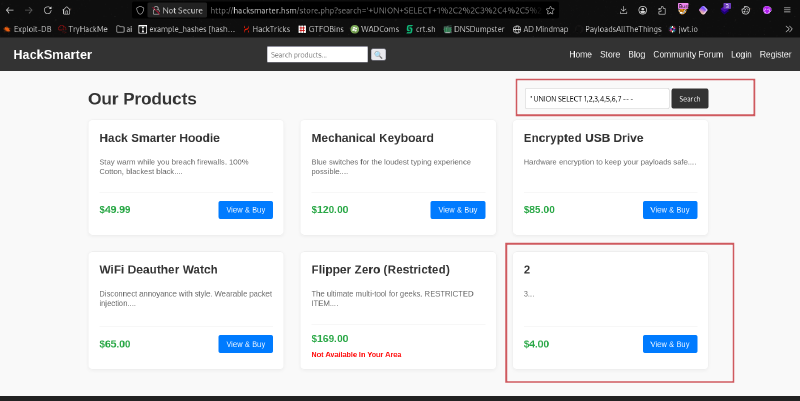800x401 pixels.
Task: Open the browser home page
Action: (x=66, y=10)
